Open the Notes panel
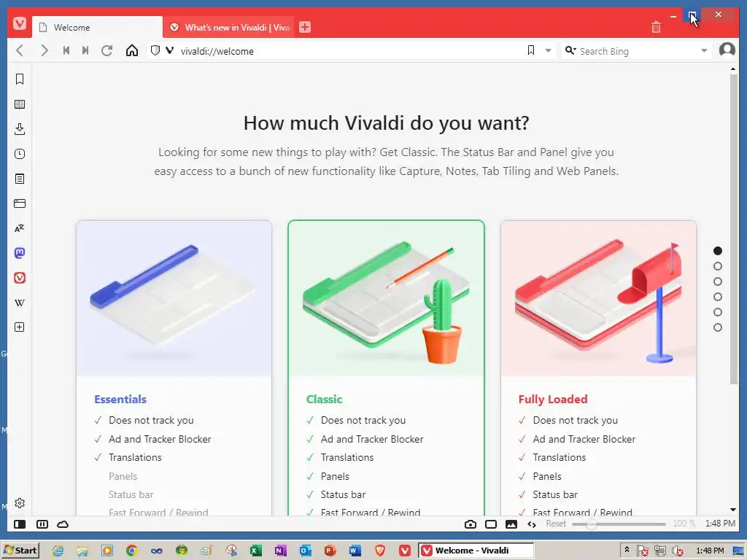The height and width of the screenshot is (560, 747). pos(20,179)
